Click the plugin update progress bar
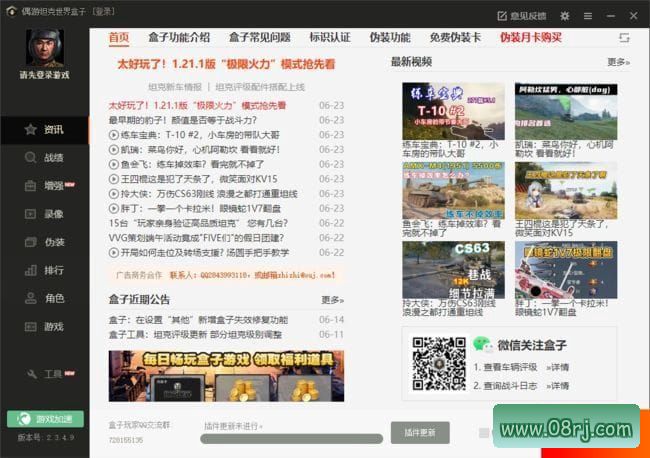This screenshot has width=650, height=458. tap(291, 439)
